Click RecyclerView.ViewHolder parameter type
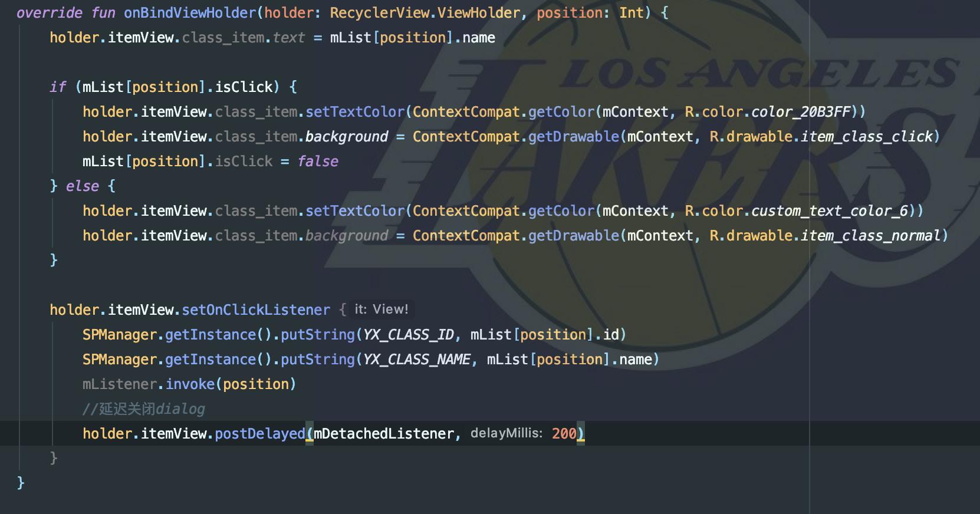 425,13
